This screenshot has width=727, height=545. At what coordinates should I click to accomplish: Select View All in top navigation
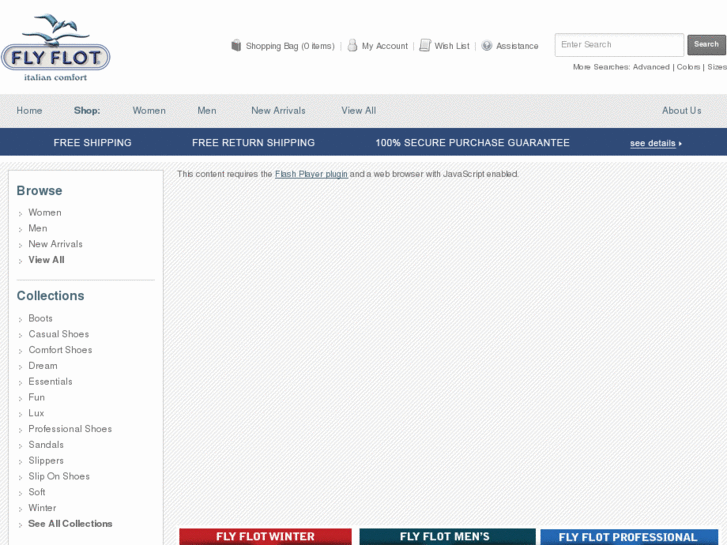click(359, 110)
